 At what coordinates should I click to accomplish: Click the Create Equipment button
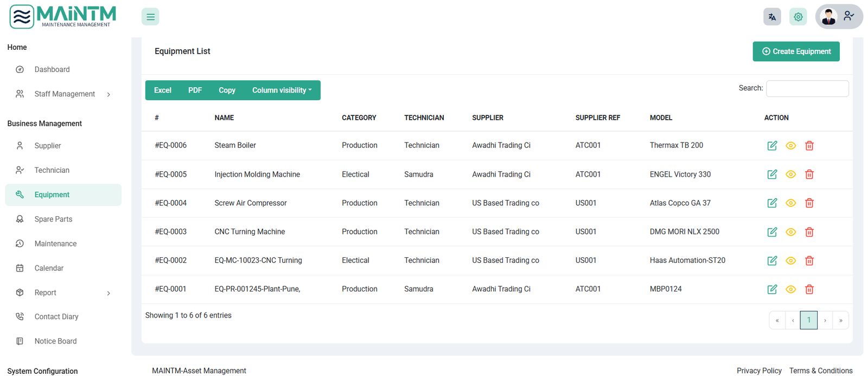pyautogui.click(x=796, y=51)
